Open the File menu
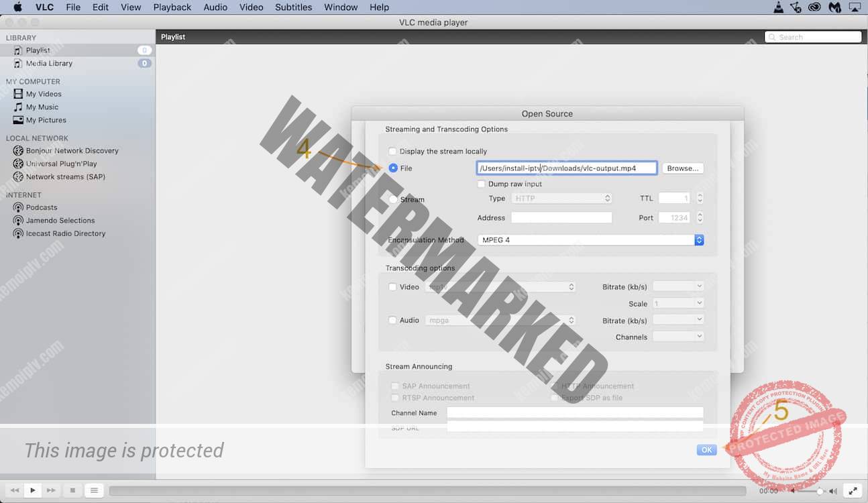Image resolution: width=868 pixels, height=503 pixels. [73, 7]
